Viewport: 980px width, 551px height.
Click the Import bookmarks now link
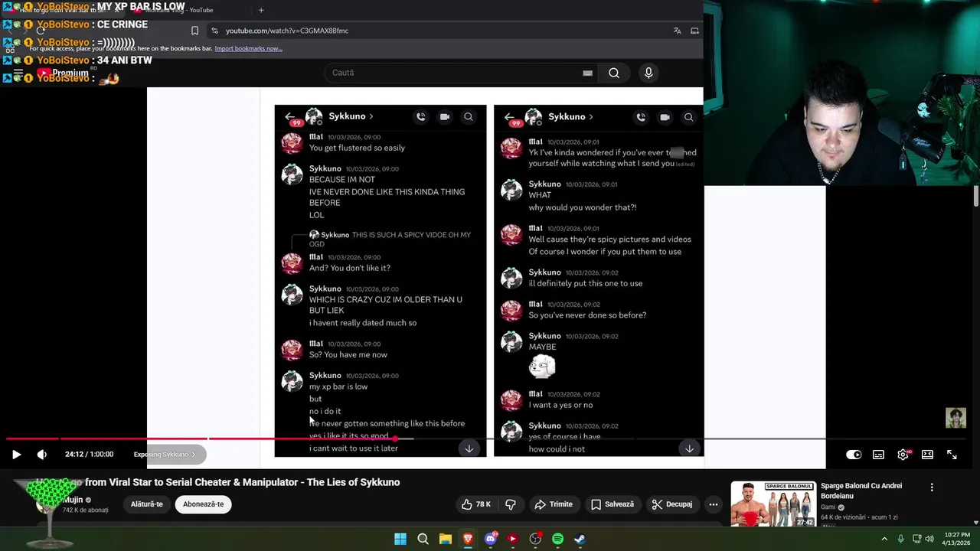248,48
